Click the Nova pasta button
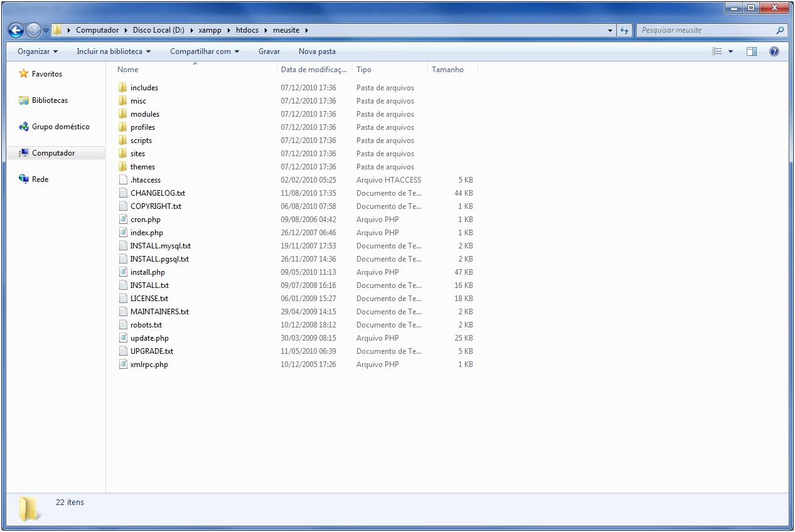The image size is (795, 532). point(317,51)
